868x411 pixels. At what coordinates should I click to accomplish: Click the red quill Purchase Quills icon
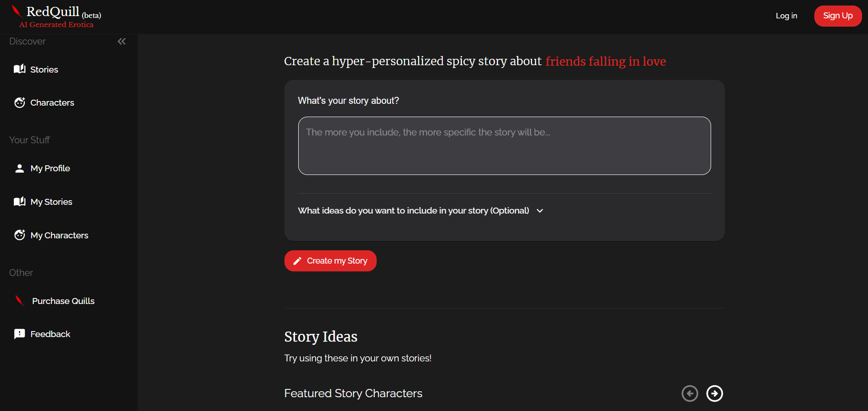[x=20, y=301]
